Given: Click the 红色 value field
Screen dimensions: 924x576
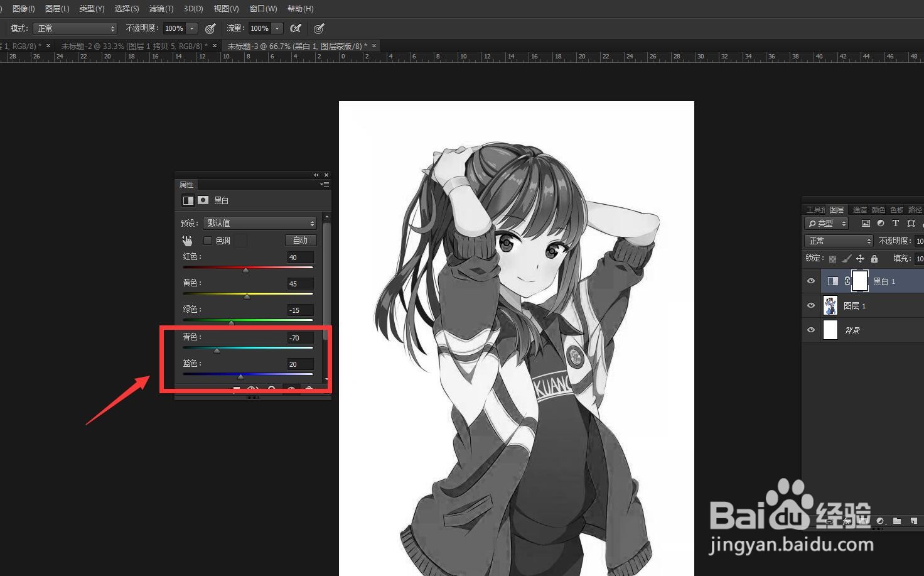Looking at the screenshot, I should [300, 258].
